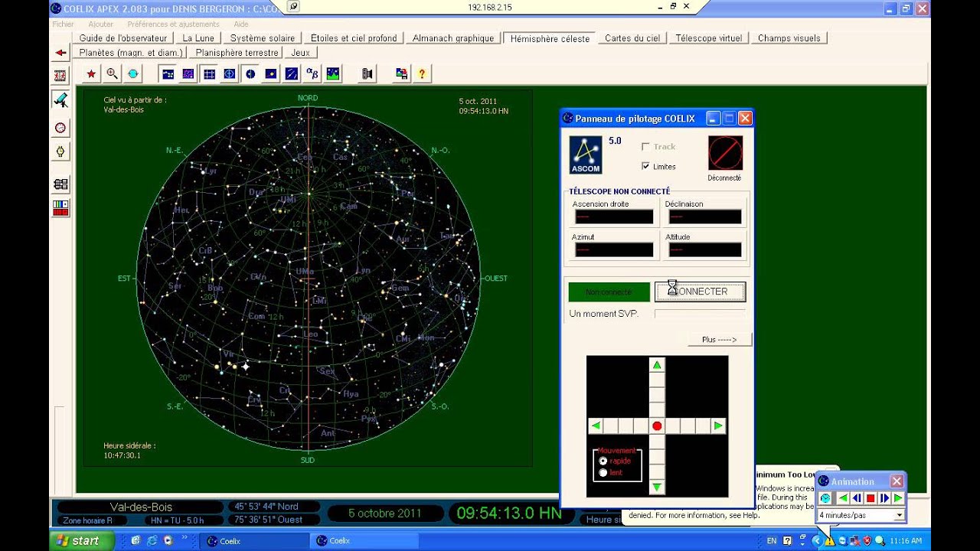This screenshot has width=980, height=551.
Task: Open the Aide menu
Action: 240,24
